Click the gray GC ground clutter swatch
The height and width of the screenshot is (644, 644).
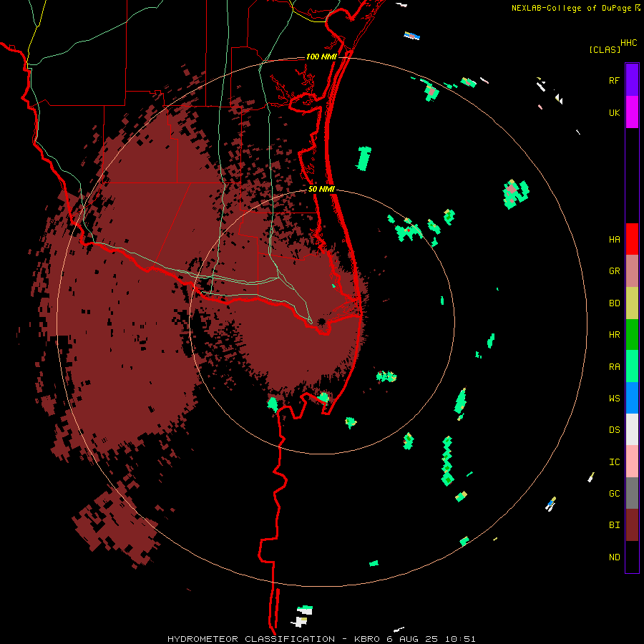tap(632, 493)
